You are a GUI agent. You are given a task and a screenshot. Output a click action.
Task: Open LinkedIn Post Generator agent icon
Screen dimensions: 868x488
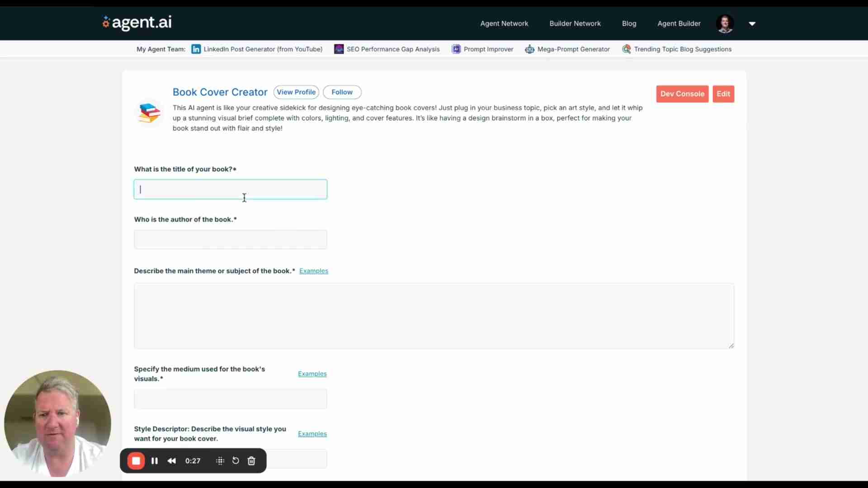(x=196, y=49)
